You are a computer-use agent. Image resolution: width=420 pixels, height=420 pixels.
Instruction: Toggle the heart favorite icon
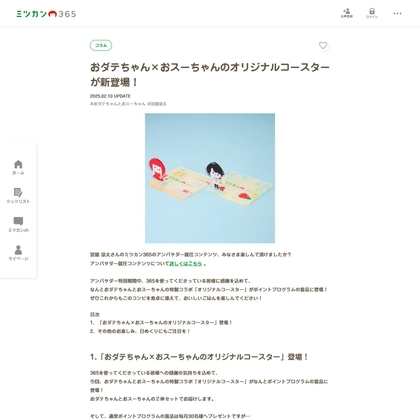(x=323, y=45)
